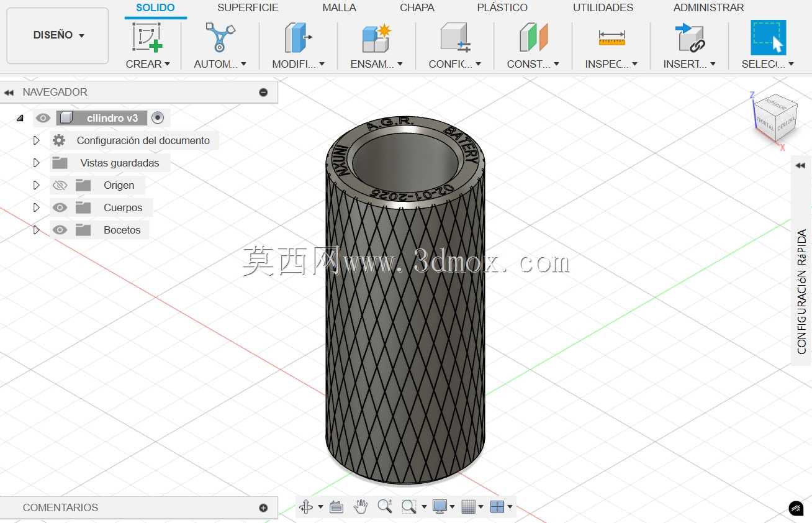Show the hidden Origen folder
Image resolution: width=812 pixels, height=523 pixels.
tap(60, 185)
